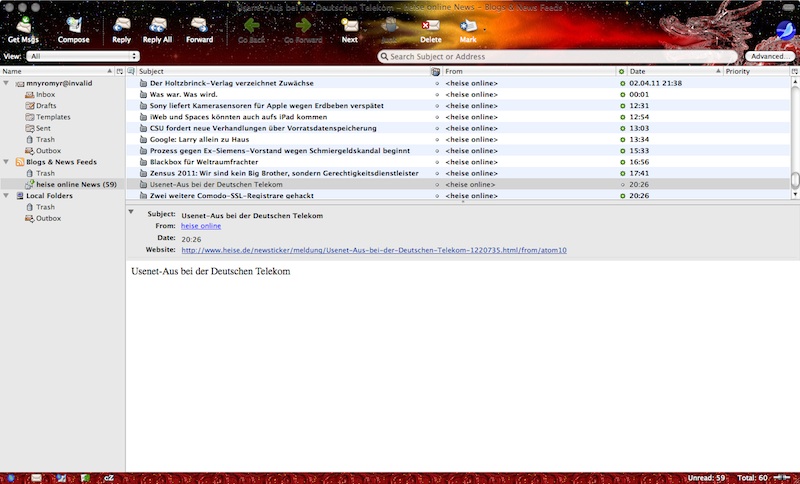This screenshot has height=484, width=800.
Task: Sort messages by Date column header
Action: pos(670,72)
